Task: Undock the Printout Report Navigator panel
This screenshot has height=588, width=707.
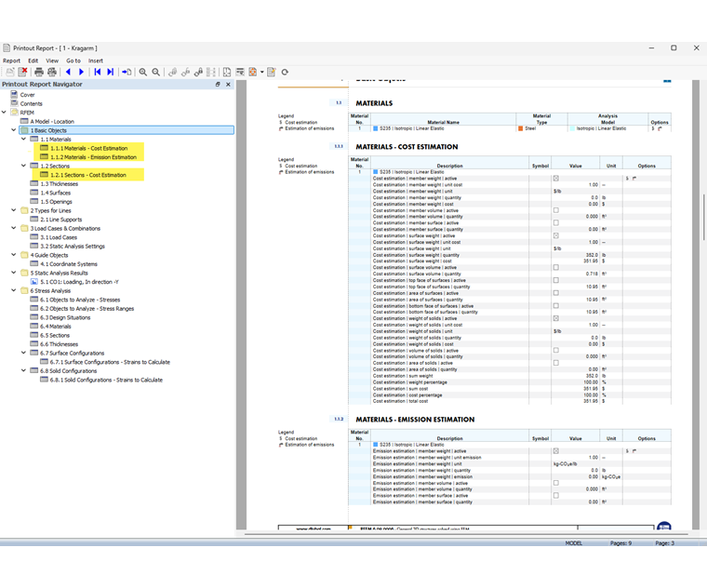Action: 218,85
